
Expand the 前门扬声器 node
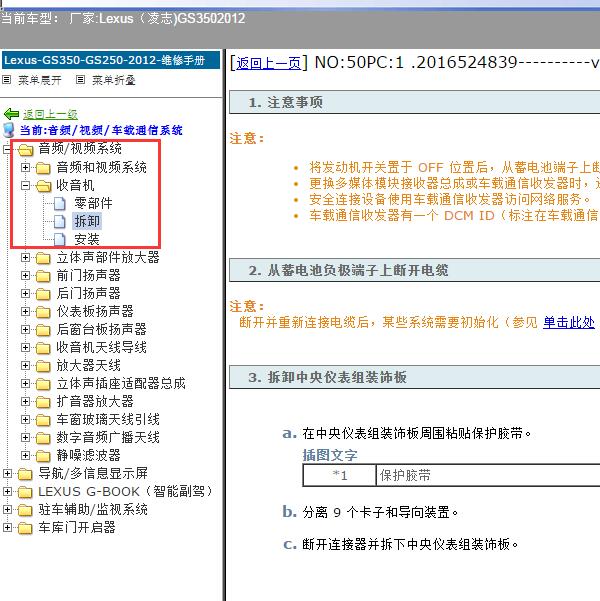pos(25,275)
